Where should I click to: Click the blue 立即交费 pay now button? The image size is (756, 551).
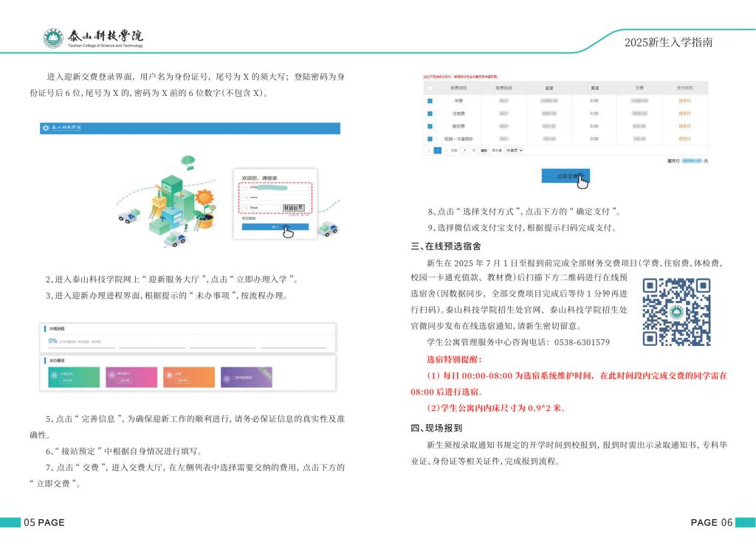pos(566,176)
